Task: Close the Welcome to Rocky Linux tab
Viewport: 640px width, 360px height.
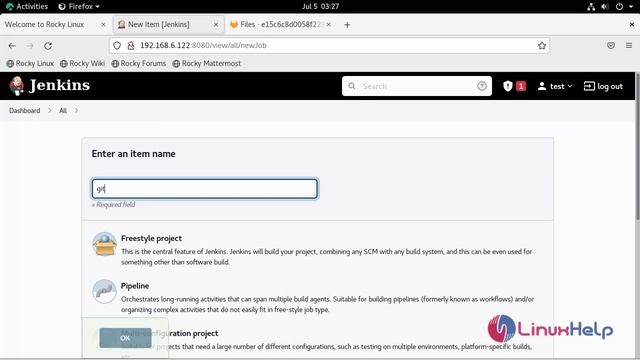Action: [x=103, y=24]
